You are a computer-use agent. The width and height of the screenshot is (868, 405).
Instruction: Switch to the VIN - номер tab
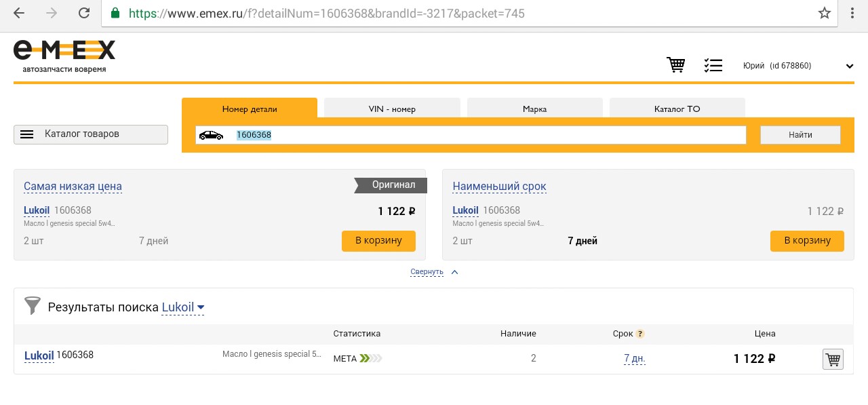pyautogui.click(x=392, y=109)
